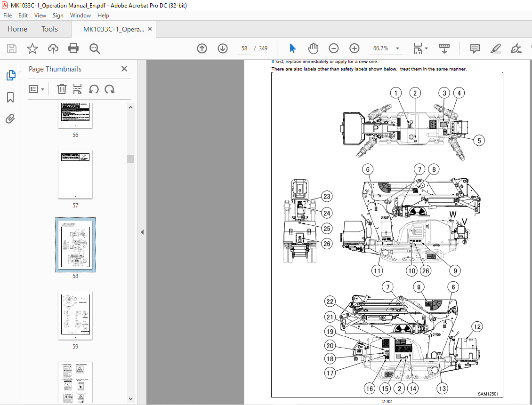The width and height of the screenshot is (532, 405).
Task: Activate the Selection arrow tool
Action: 292,48
